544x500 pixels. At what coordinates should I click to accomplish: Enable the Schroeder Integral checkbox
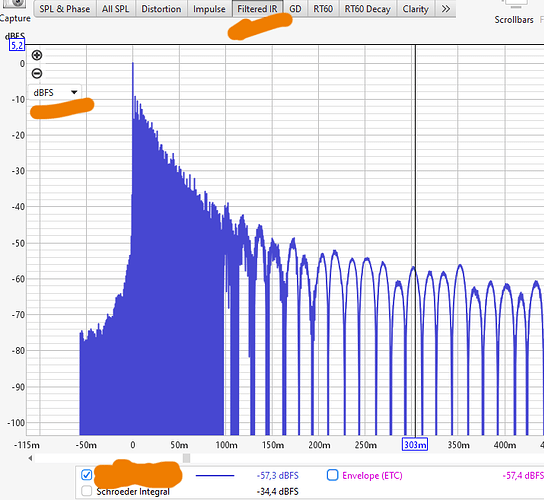coord(86,491)
